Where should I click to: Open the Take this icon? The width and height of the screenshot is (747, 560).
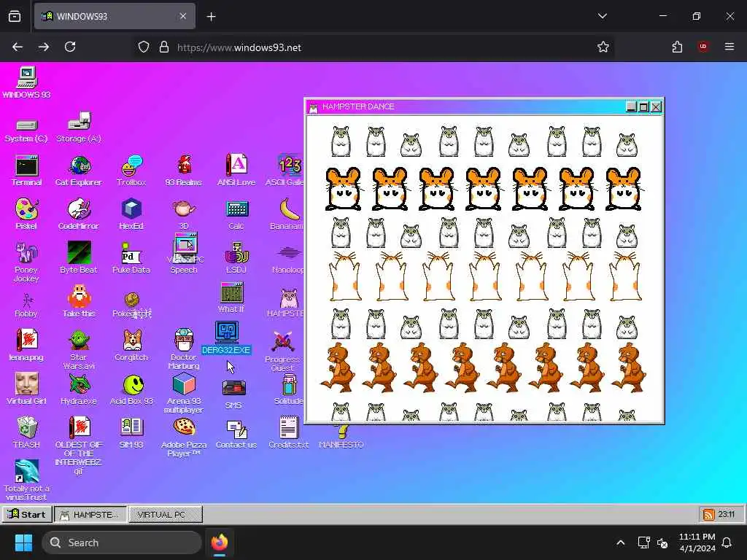(79, 301)
